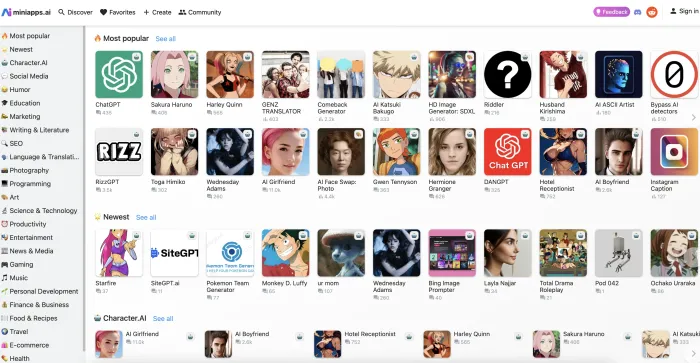Open the SiteGPT.ai app icon
Screen dimensions: 700x363
pyautogui.click(x=175, y=253)
